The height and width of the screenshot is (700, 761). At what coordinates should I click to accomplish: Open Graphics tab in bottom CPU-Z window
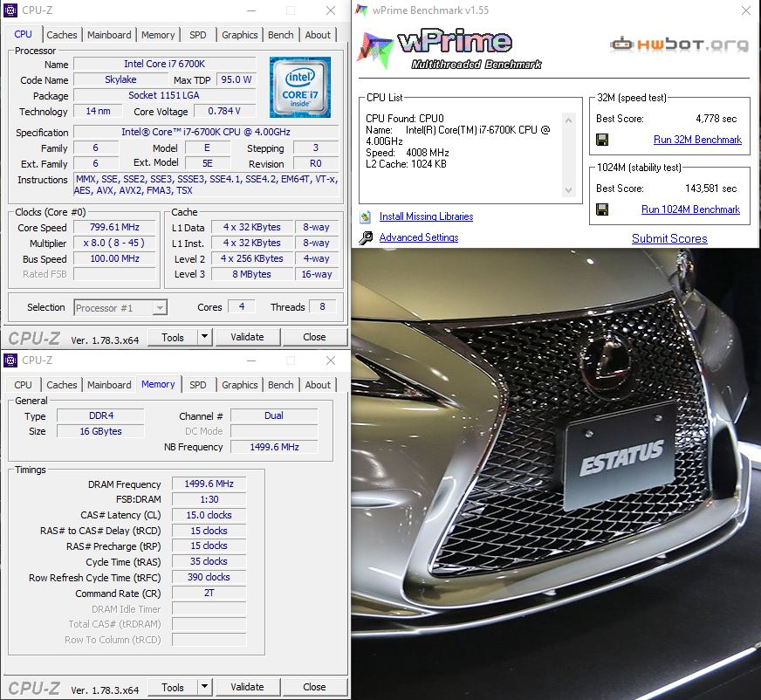240,385
